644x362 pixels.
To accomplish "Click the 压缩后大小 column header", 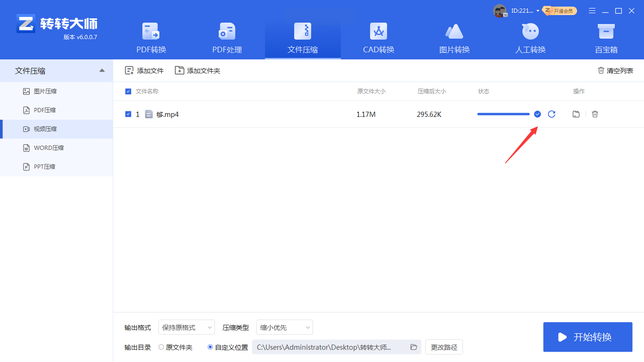I will 432,91.
